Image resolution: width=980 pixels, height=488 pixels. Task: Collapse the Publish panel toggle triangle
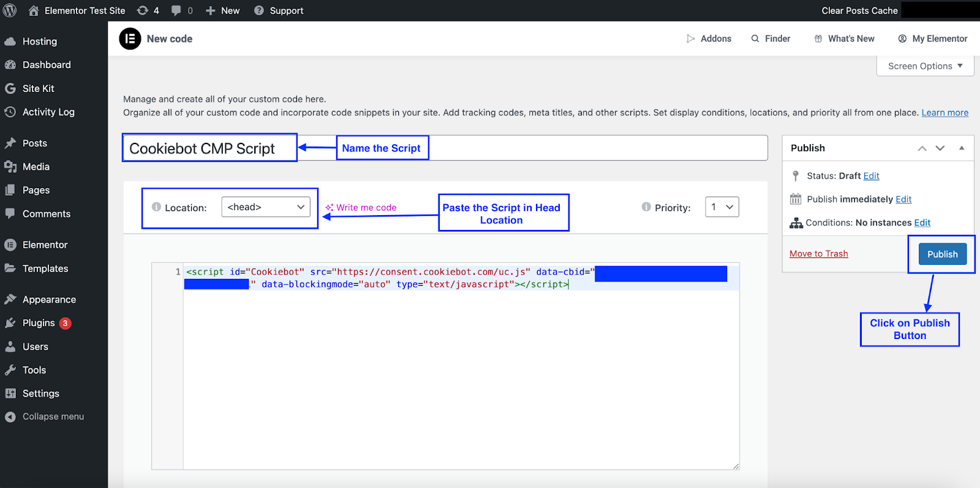coord(962,148)
